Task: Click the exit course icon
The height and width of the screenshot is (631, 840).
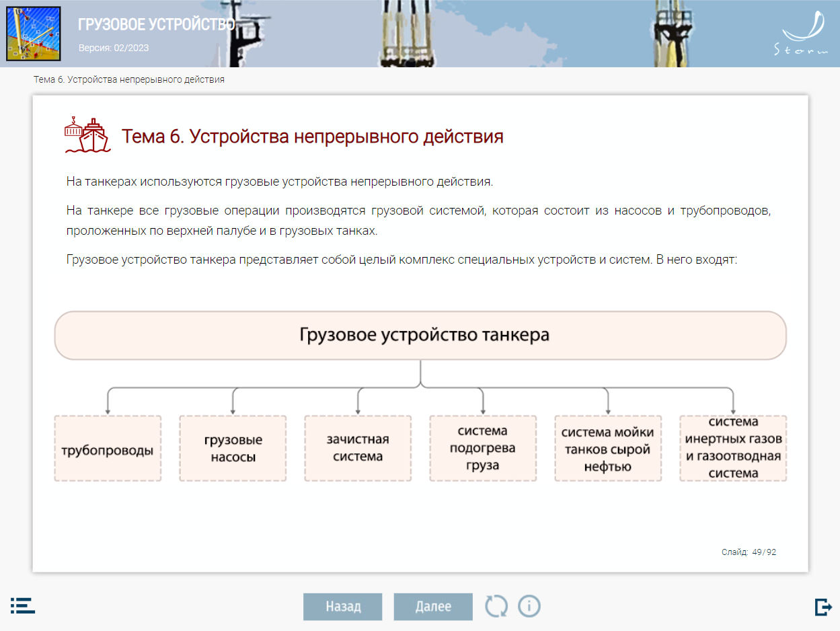Action: [x=823, y=606]
